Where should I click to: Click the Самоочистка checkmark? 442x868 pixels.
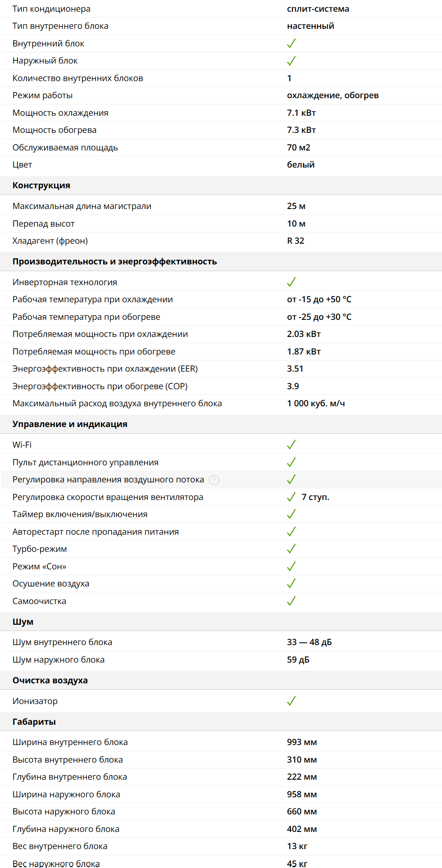pyautogui.click(x=292, y=601)
